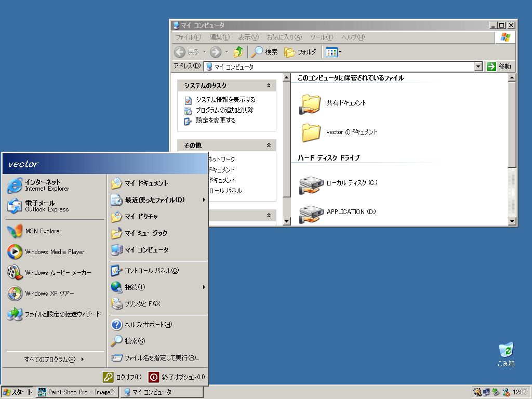
Task: Switch to Paint Shop Pro taskbar button
Action: [x=77, y=392]
